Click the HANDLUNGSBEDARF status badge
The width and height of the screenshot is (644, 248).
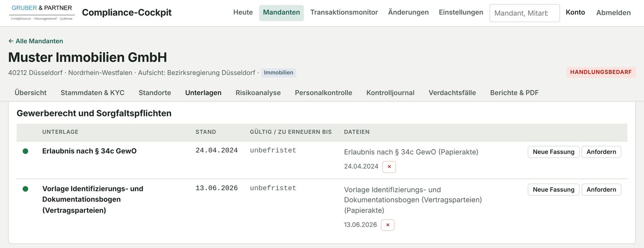point(601,72)
